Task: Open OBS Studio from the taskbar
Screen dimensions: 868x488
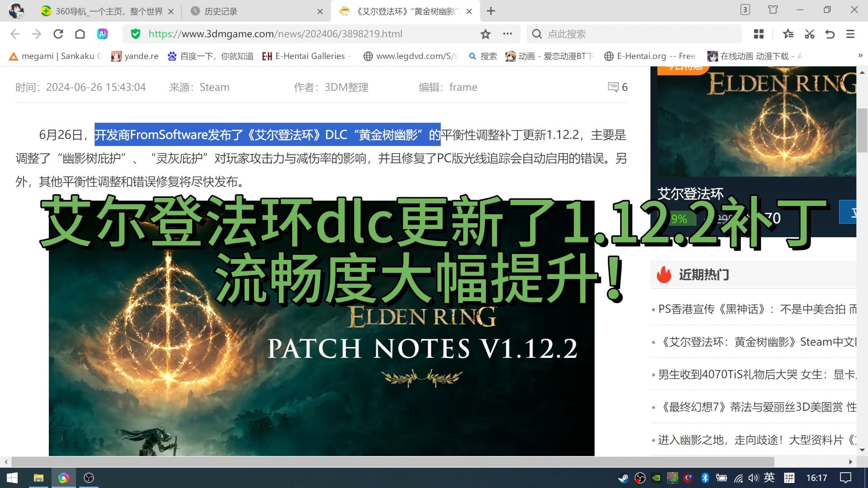Action: coord(89,478)
